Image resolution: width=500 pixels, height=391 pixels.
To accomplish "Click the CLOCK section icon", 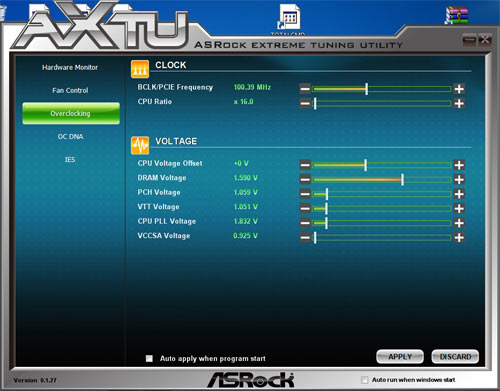I will coord(140,69).
